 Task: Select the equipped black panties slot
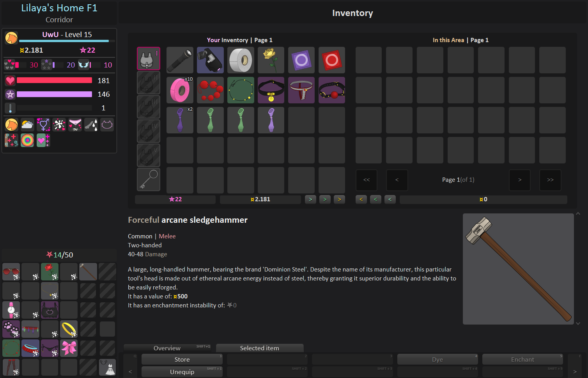point(50,348)
